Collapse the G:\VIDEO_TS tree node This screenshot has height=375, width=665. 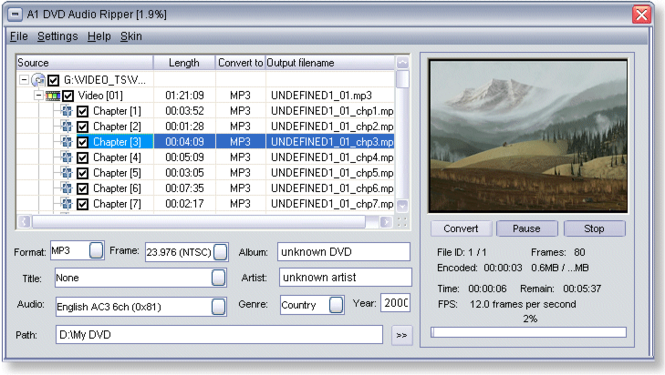click(24, 80)
